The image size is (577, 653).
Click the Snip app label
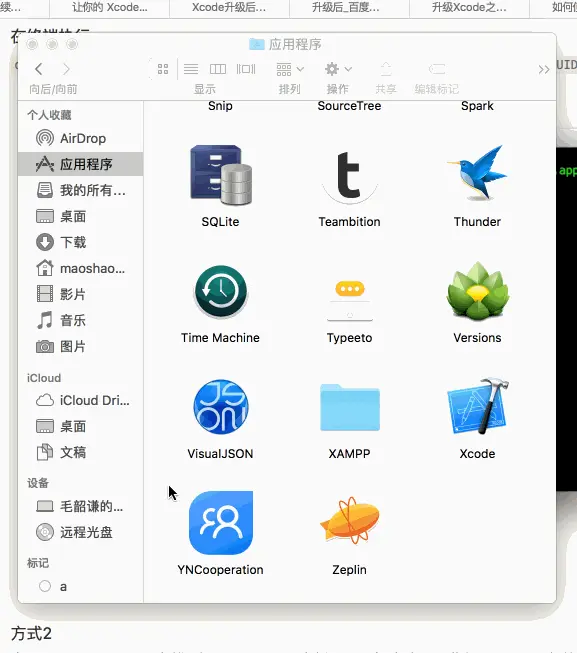pos(220,106)
